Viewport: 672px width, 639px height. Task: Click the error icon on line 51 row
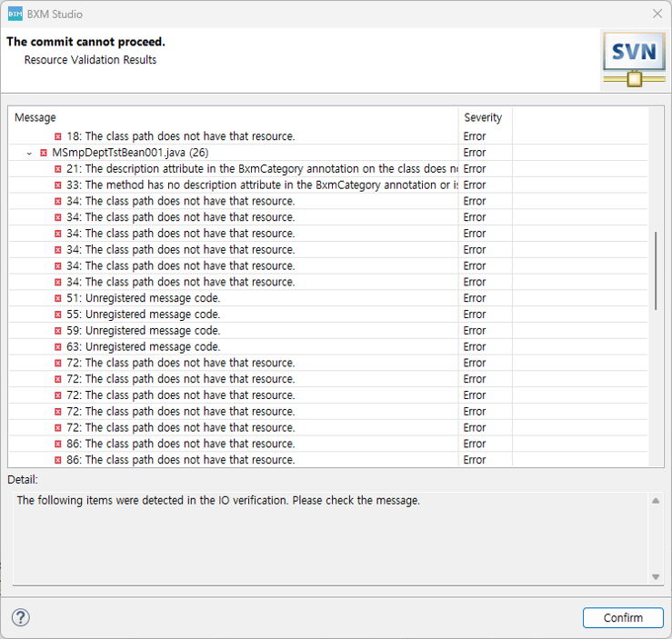(x=58, y=298)
